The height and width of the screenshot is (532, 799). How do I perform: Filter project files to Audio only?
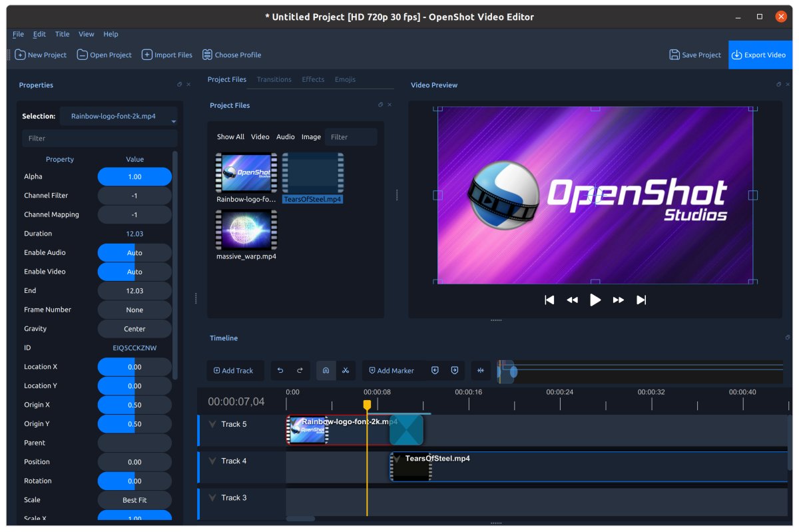(285, 136)
